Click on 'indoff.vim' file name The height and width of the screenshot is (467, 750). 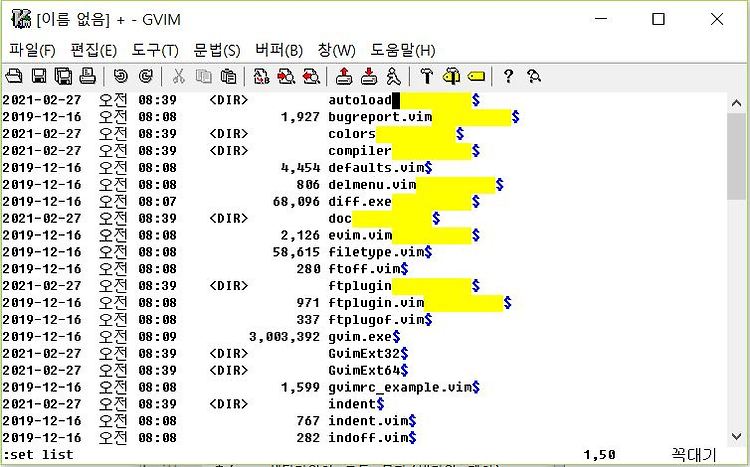(368, 437)
